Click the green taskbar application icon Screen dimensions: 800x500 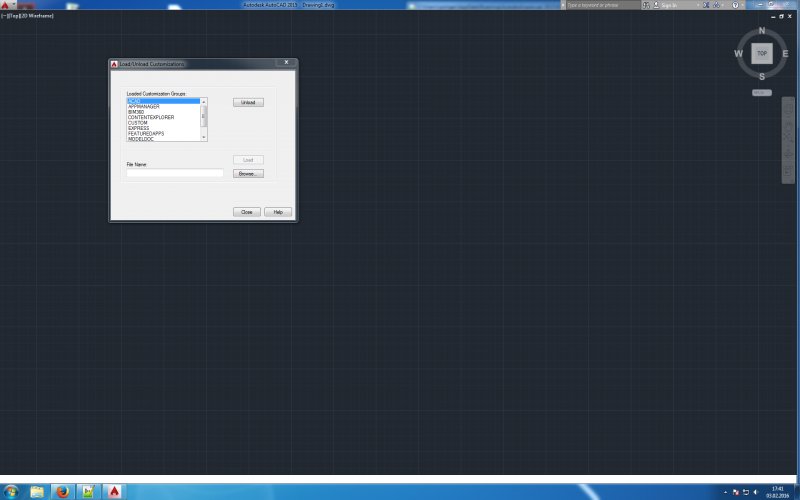click(x=88, y=492)
